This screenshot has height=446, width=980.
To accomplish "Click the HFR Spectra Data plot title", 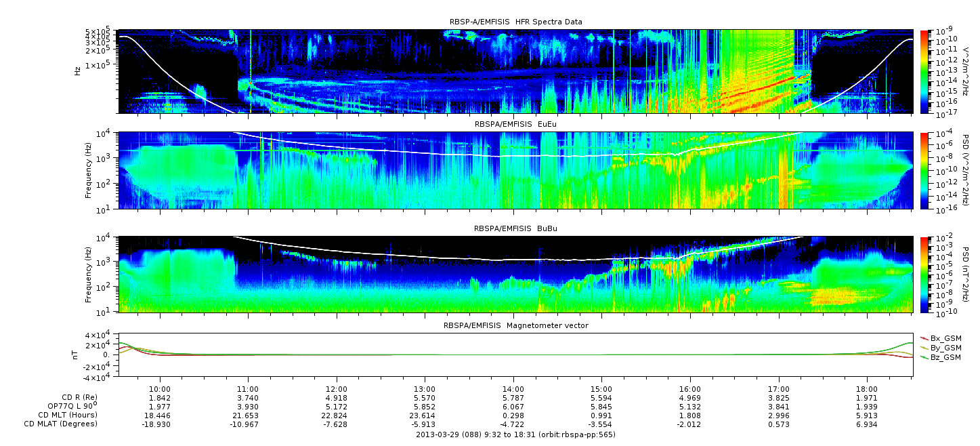I will point(515,22).
